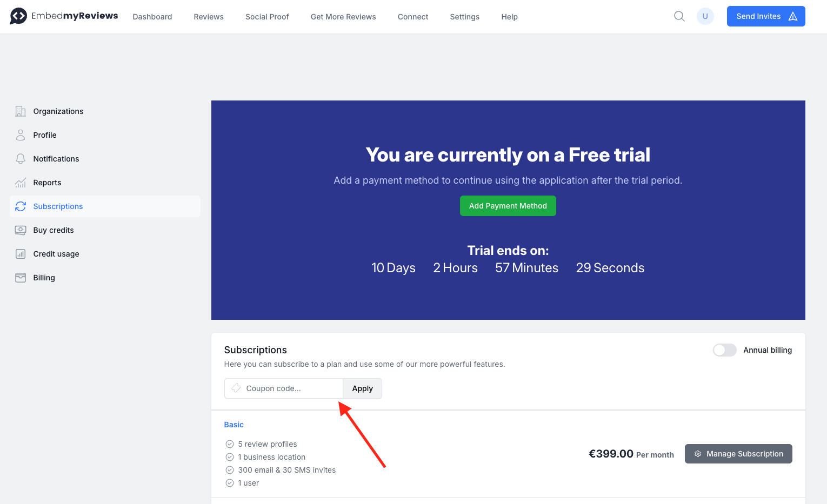Click the Credit usage icon
The height and width of the screenshot is (504, 827).
(x=21, y=254)
